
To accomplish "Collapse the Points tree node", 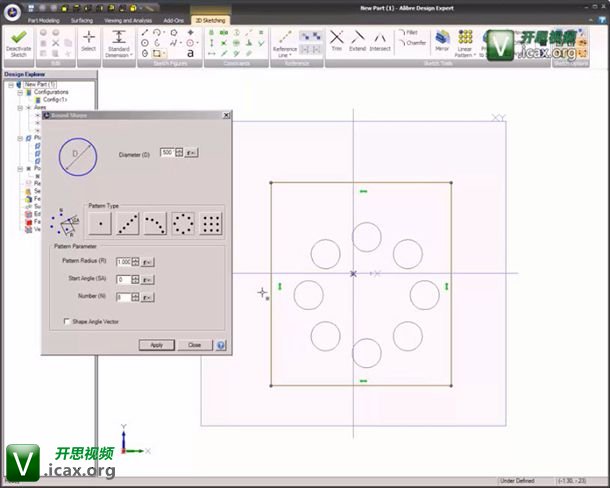I will [x=20, y=169].
